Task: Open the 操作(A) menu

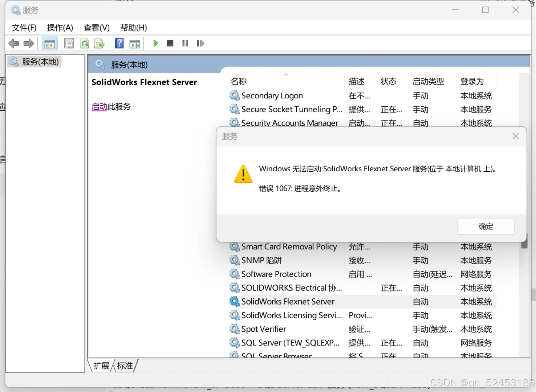Action: click(60, 28)
